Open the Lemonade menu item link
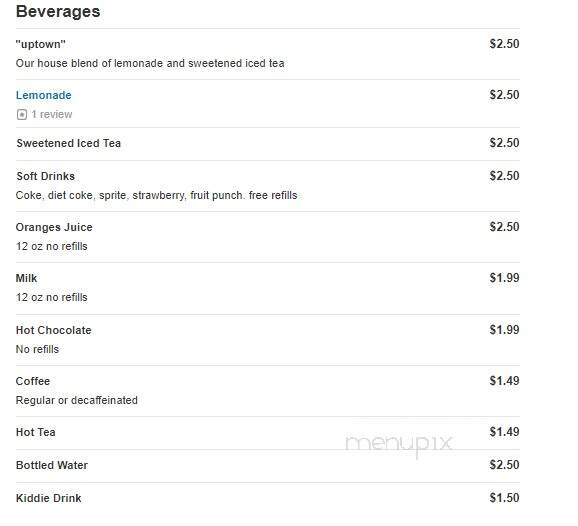The height and width of the screenshot is (526, 578). click(x=43, y=95)
